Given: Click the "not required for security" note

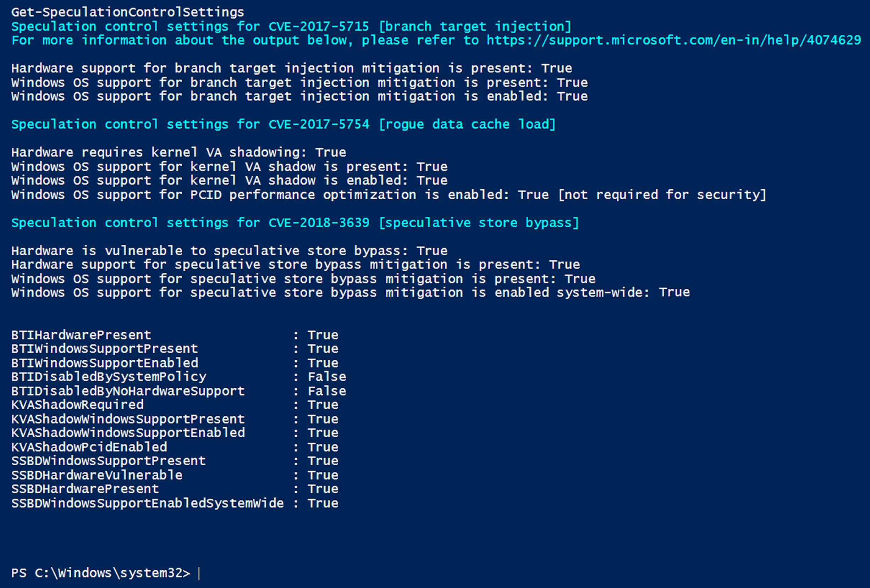Looking at the screenshot, I should 662,195.
